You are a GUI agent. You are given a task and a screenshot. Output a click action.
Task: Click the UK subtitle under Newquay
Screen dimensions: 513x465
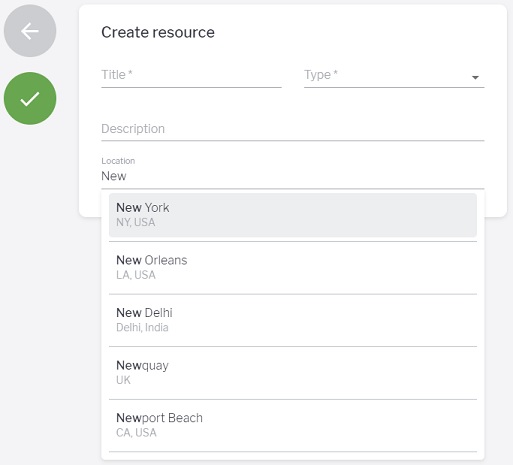coord(123,380)
